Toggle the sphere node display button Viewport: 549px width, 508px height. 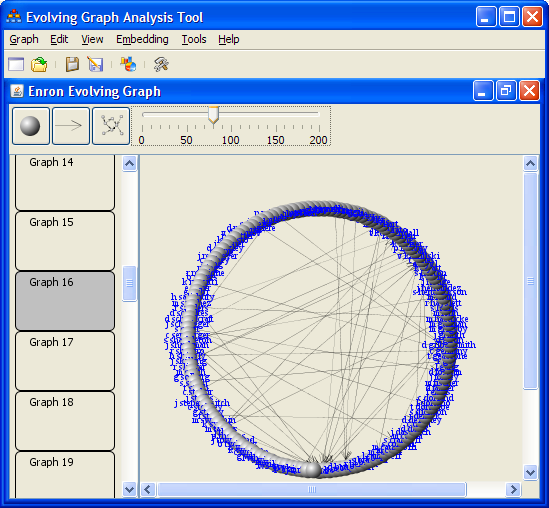coord(31,126)
